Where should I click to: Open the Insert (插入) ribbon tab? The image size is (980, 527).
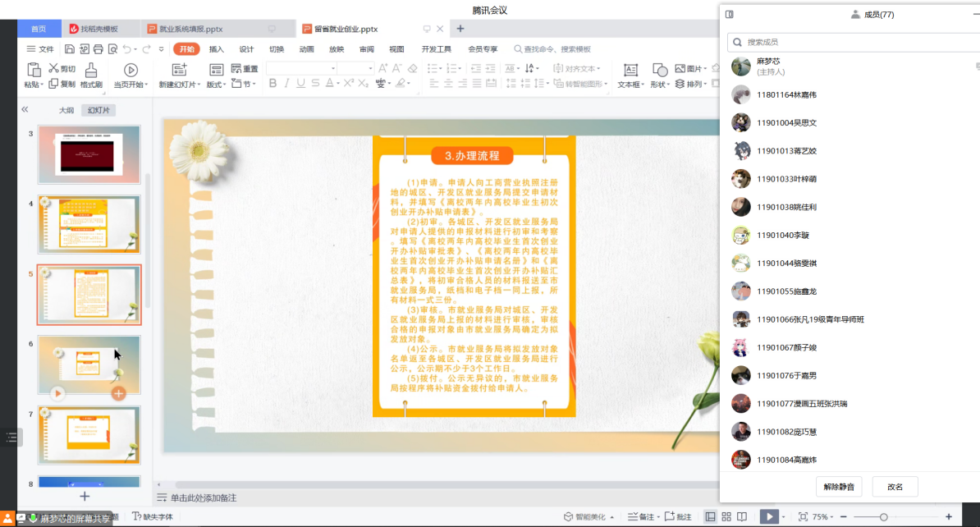[216, 49]
